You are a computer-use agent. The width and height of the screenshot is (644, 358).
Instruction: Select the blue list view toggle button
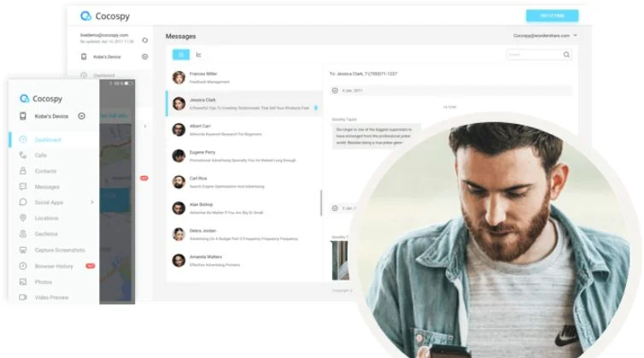coord(181,55)
